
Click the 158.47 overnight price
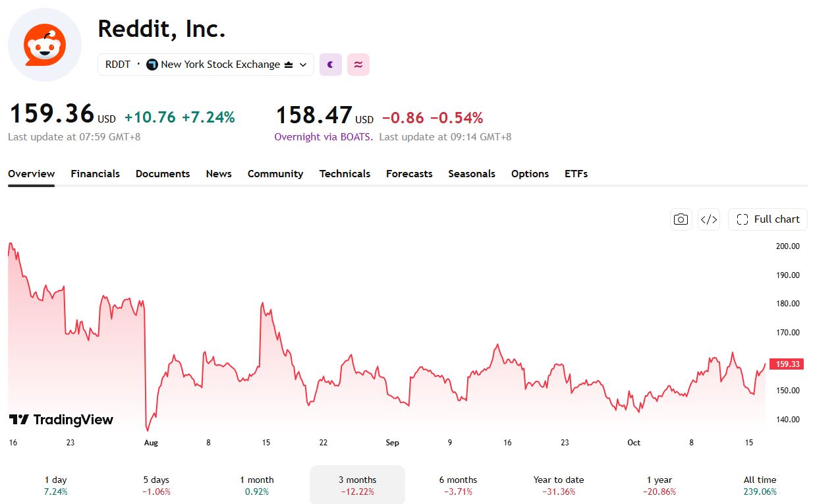(314, 115)
